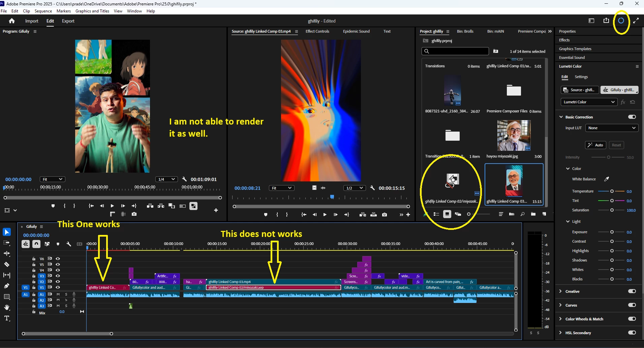644x348 pixels.
Task: Open the Import tab
Action: point(32,21)
